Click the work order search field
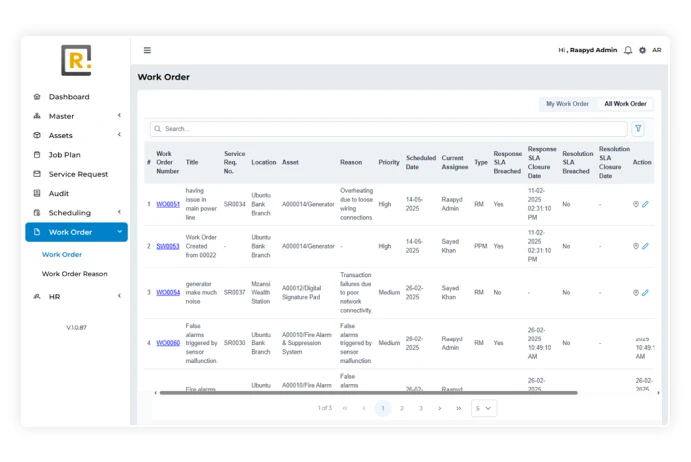 pos(390,129)
